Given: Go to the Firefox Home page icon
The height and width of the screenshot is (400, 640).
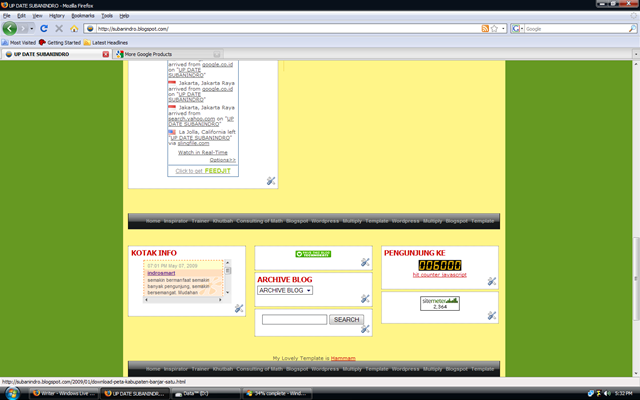Looking at the screenshot, I should (74, 29).
